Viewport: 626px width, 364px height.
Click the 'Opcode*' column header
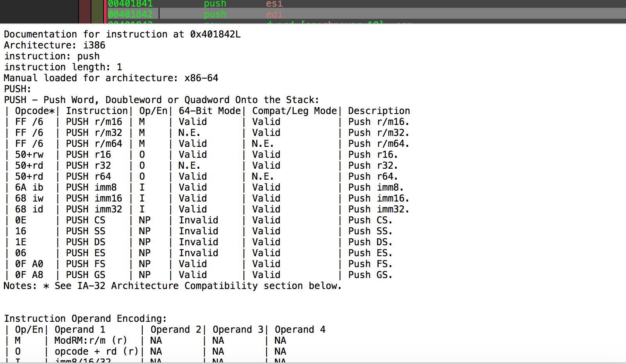point(35,111)
